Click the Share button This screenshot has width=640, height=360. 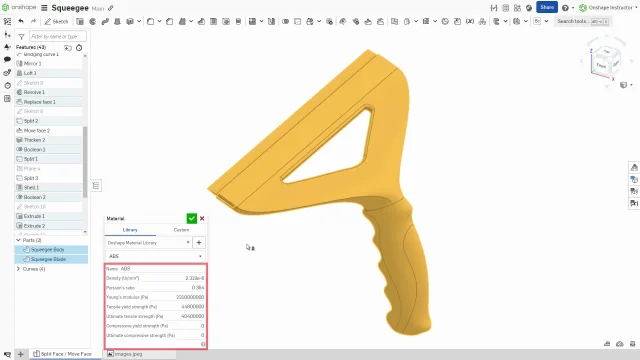547,7
